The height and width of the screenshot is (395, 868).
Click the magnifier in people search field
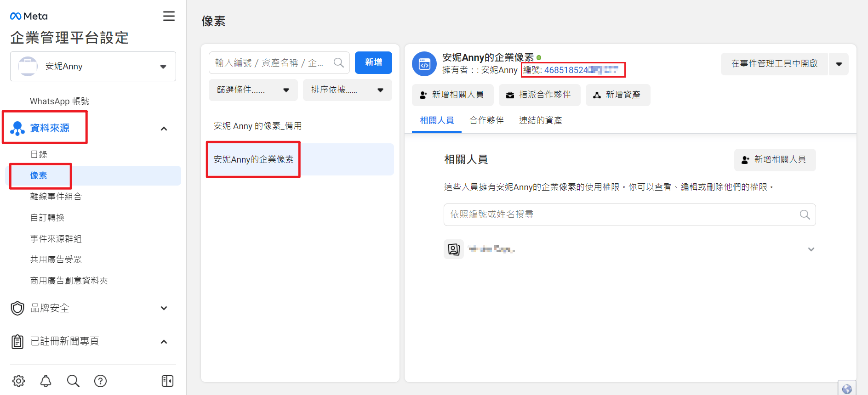[805, 214]
